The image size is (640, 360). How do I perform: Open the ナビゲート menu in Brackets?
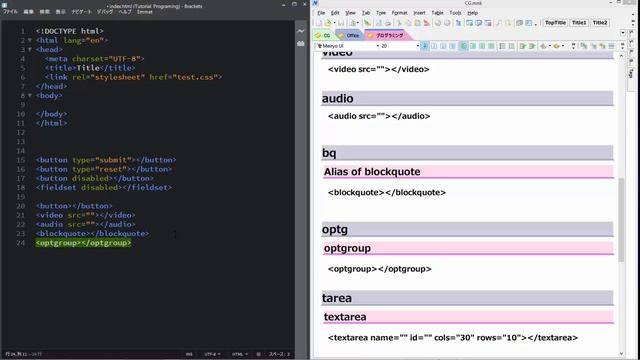82,12
